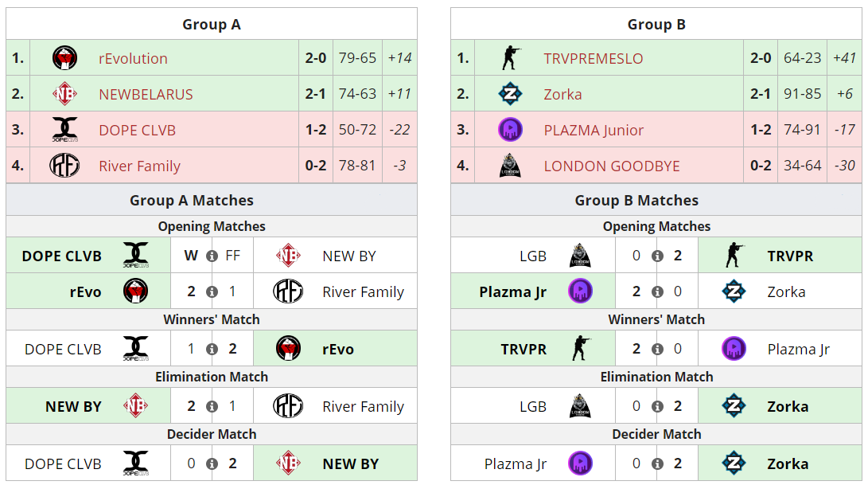The width and height of the screenshot is (868, 485).
Task: Open the River Family team link
Action: 139,166
